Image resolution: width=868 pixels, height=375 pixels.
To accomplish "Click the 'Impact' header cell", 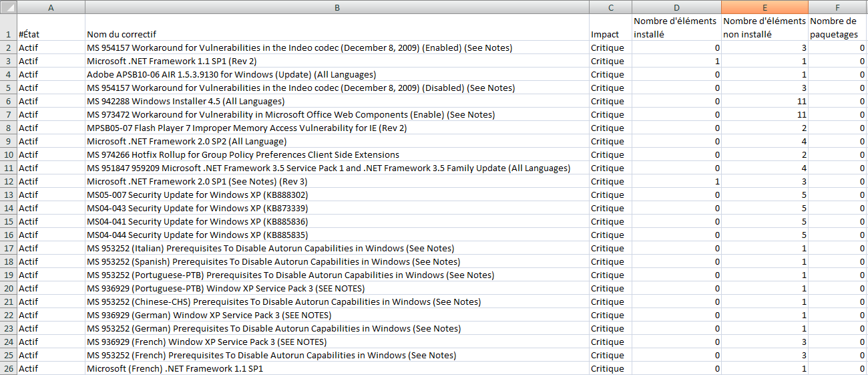I will pyautogui.click(x=610, y=28).
